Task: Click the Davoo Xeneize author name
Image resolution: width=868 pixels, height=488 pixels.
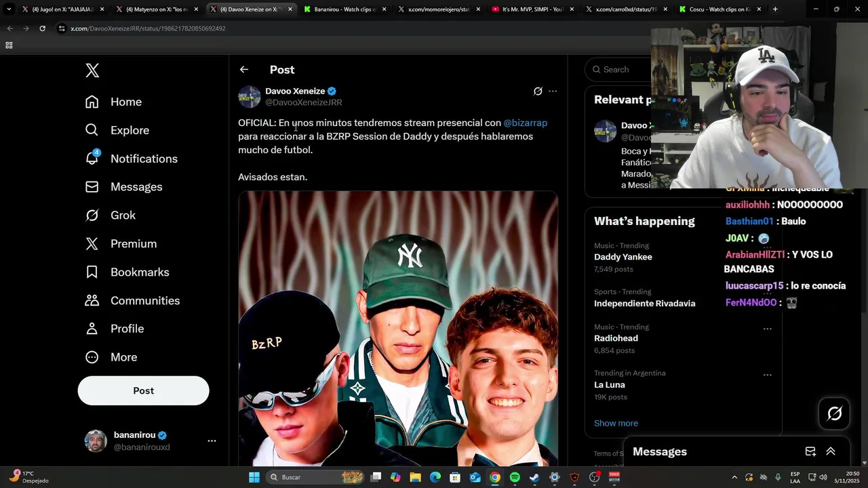Action: [295, 91]
